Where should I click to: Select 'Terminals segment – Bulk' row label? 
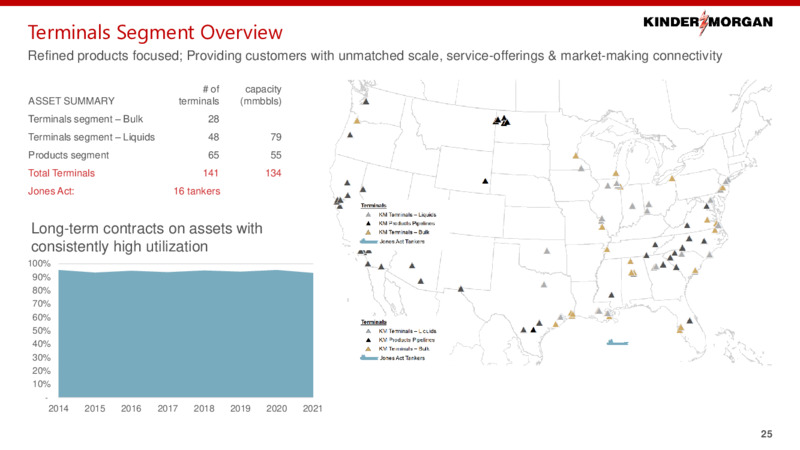85,119
